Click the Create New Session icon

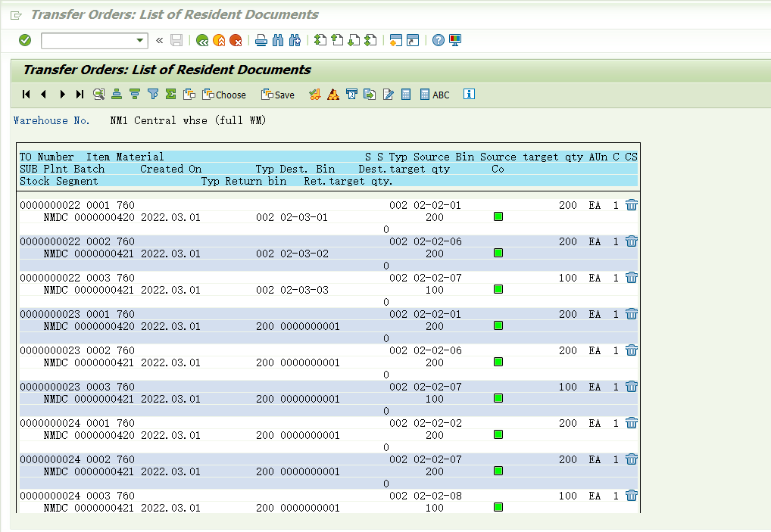click(396, 40)
